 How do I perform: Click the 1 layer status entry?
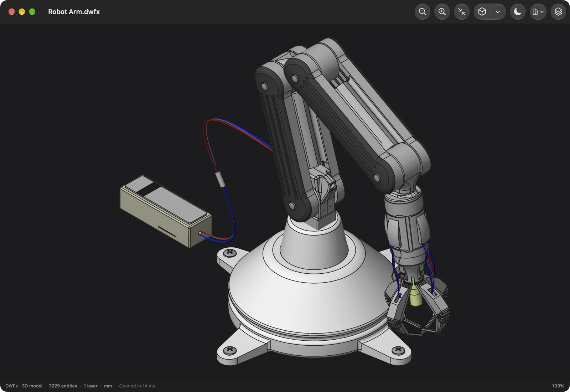point(90,386)
